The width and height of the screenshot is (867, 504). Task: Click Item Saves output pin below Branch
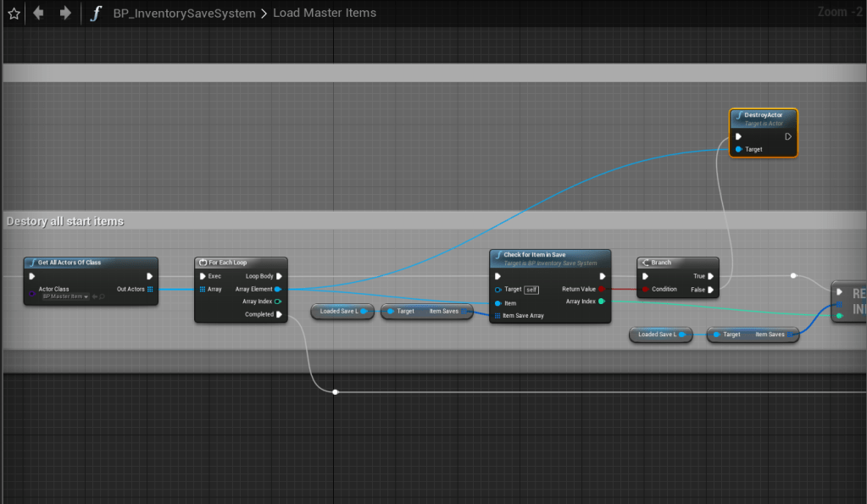click(x=790, y=335)
